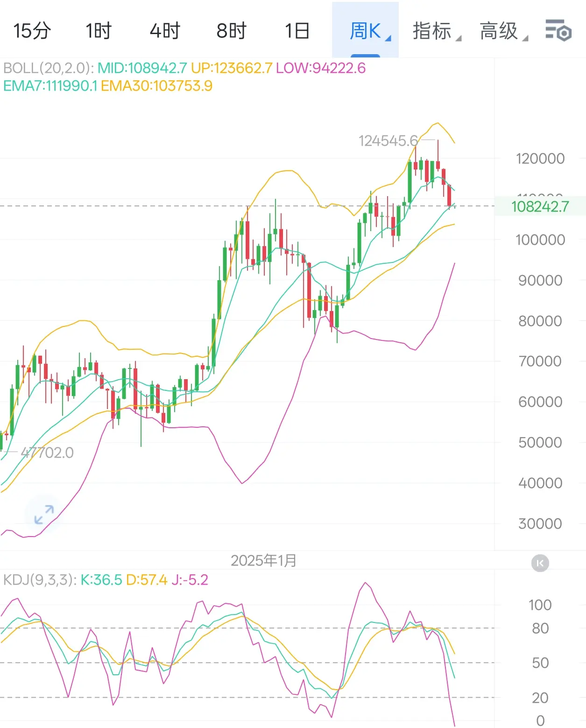This screenshot has height=728, width=586.
Task: Click the KDJ axis value 50
Action: coord(540,663)
